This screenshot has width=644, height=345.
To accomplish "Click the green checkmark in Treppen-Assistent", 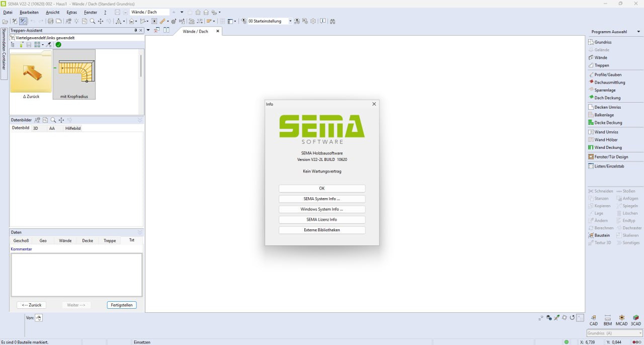I will tap(58, 45).
